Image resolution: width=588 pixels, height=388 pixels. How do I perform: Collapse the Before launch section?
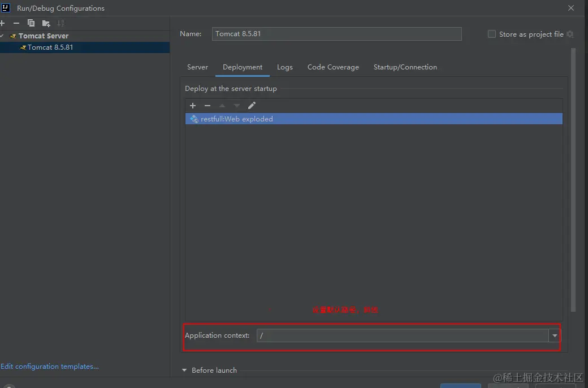184,370
